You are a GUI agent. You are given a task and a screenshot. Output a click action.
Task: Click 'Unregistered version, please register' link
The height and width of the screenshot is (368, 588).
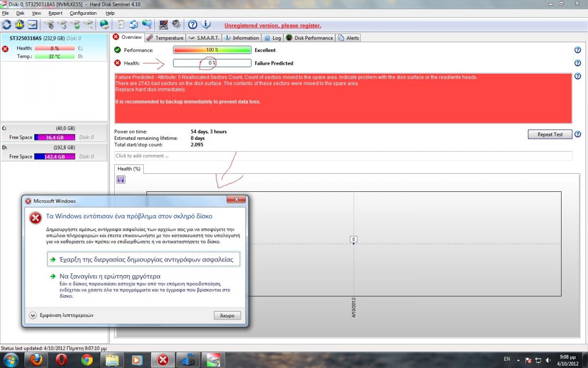273,26
